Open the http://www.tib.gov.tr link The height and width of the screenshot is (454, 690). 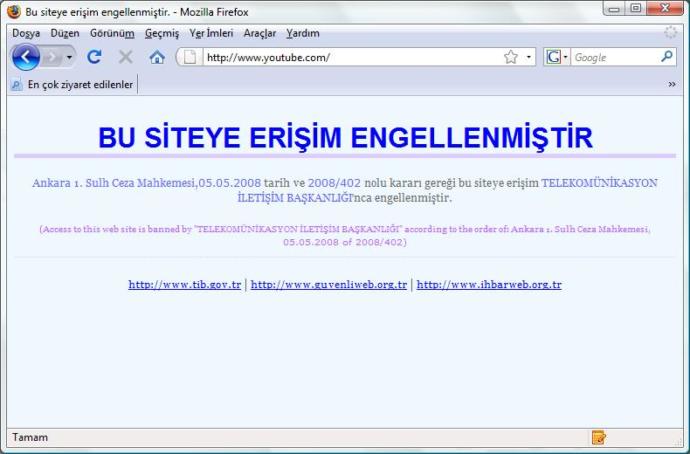tap(185, 285)
